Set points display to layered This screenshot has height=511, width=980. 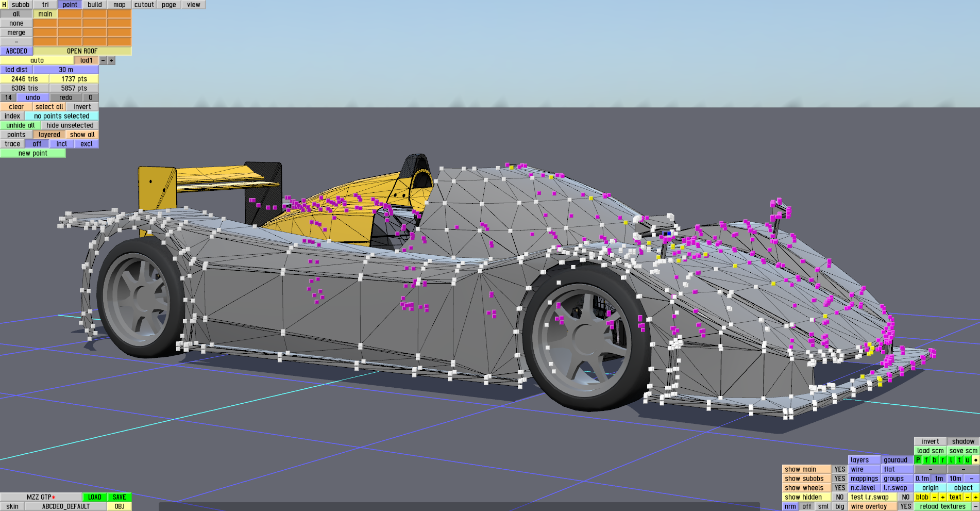49,135
